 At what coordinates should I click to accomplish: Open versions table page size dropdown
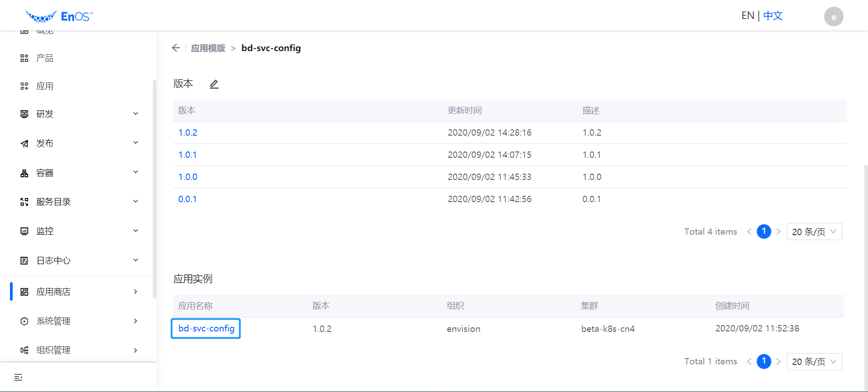point(814,231)
